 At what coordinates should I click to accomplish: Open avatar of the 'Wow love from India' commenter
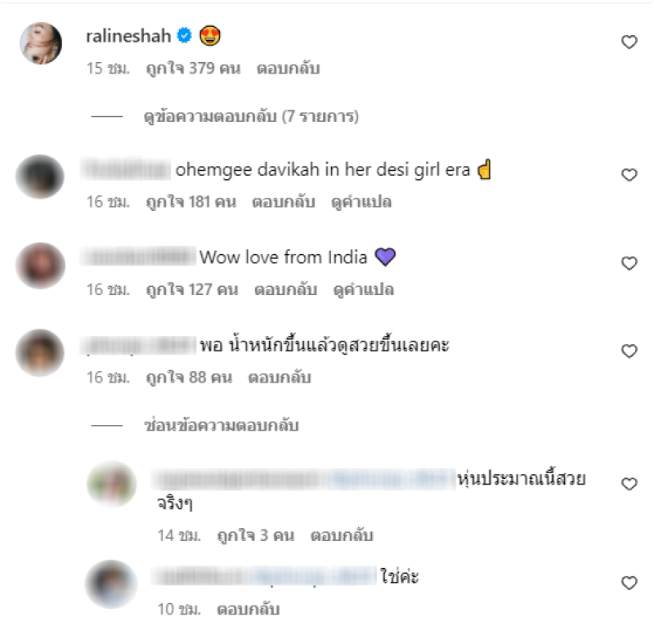40,266
